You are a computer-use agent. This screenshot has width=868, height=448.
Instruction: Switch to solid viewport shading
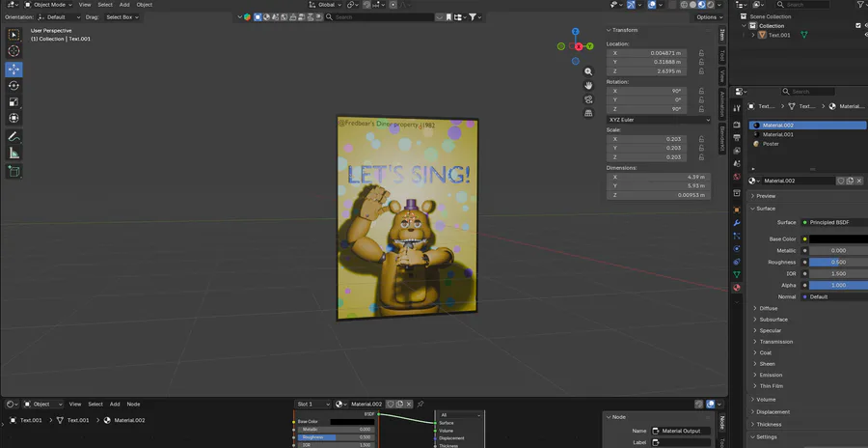(x=693, y=5)
